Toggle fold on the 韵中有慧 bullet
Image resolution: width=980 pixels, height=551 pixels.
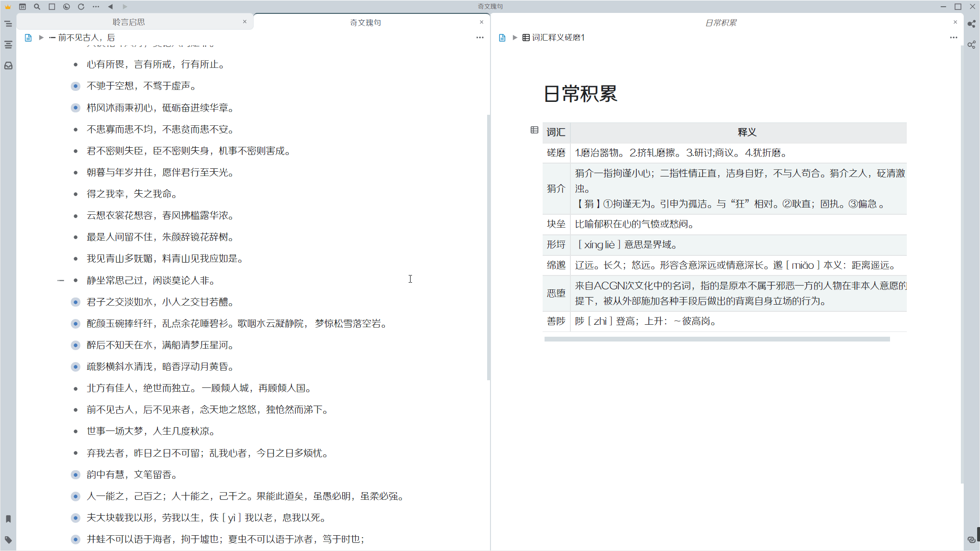(x=76, y=474)
